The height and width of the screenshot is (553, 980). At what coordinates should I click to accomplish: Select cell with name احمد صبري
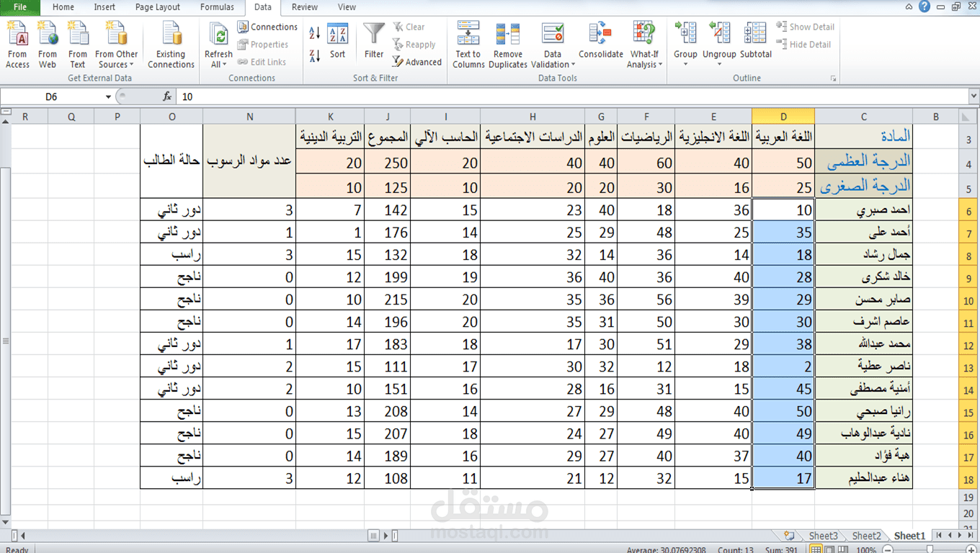click(x=864, y=210)
